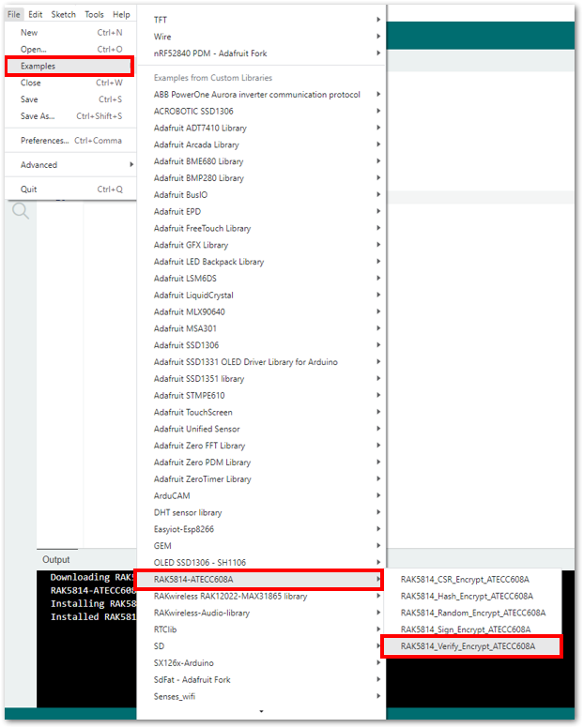583x728 pixels.
Task: Open RAK5814_Hash_Encrypt_ATECC608A example
Action: coord(474,596)
